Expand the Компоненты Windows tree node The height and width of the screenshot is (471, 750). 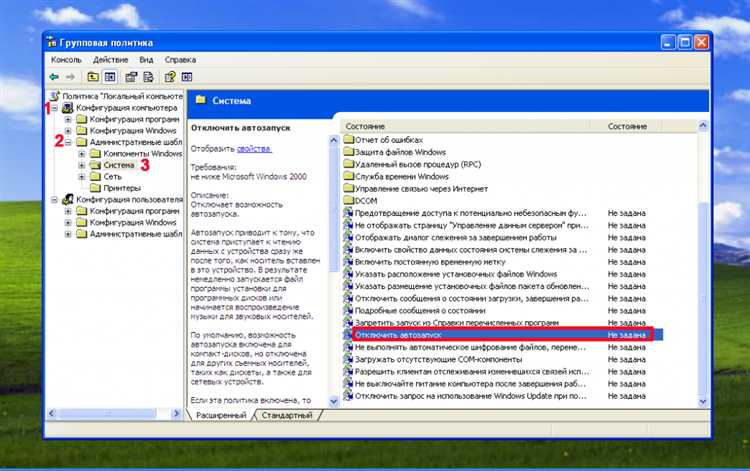(x=81, y=153)
